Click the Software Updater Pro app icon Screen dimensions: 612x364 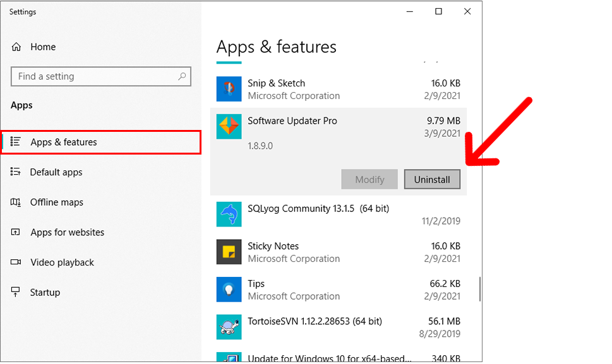(x=229, y=127)
